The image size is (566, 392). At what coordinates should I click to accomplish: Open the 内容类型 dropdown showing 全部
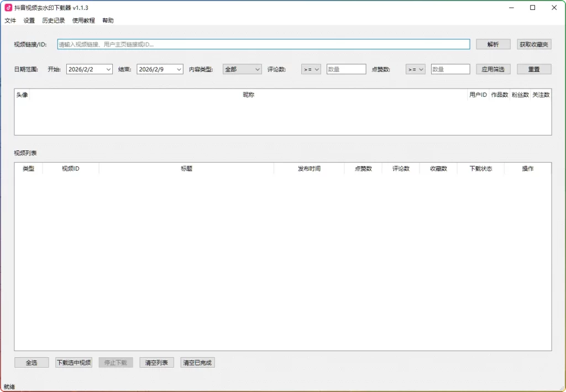(242, 69)
